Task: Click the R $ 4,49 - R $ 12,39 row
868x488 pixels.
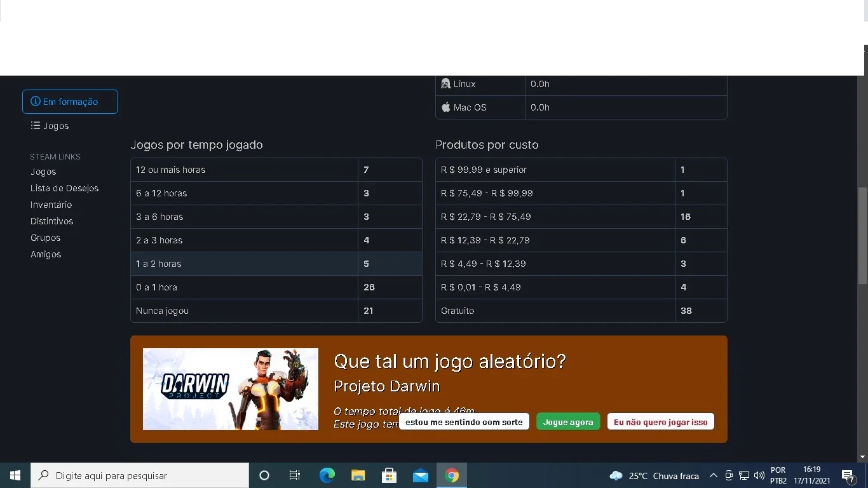Action: pyautogui.click(x=581, y=264)
